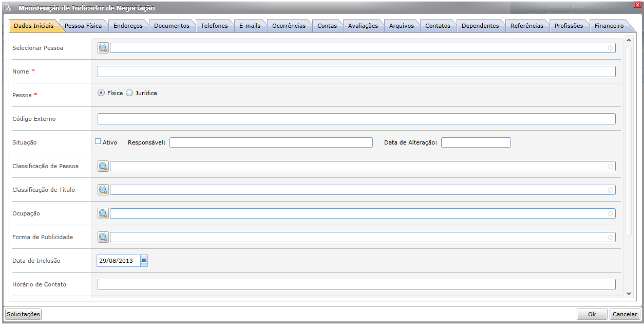Viewport: 644px width, 325px height.
Task: Open the Telefones tab
Action: tap(214, 26)
